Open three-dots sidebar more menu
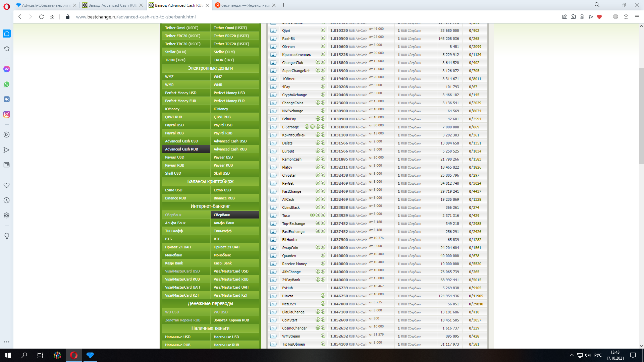Viewport: 644px width, 362px height. tap(7, 342)
